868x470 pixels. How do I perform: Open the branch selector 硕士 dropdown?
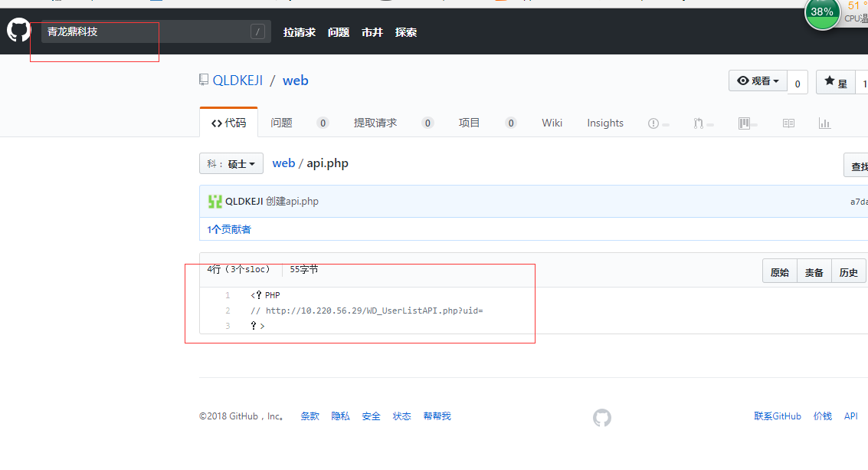(x=231, y=163)
